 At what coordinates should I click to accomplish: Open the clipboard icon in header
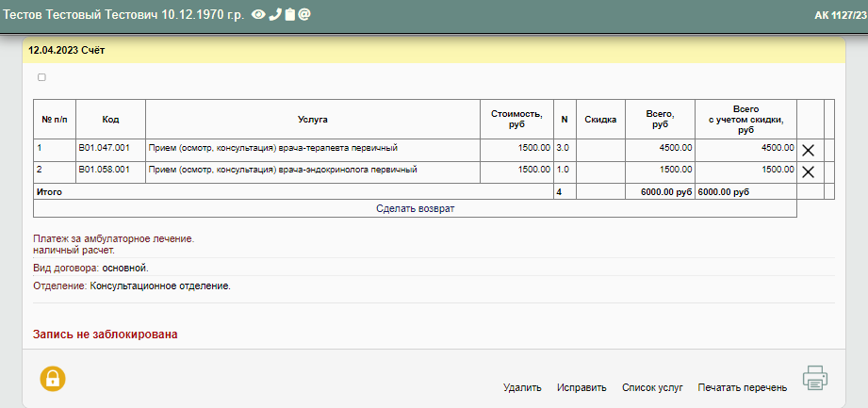pos(289,16)
